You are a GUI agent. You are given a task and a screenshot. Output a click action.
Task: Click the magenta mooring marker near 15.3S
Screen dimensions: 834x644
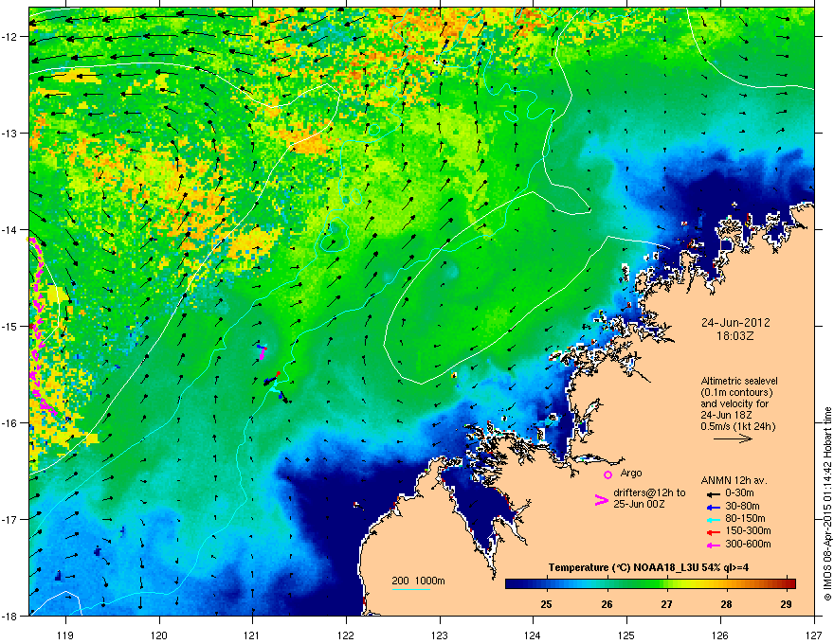point(262,352)
